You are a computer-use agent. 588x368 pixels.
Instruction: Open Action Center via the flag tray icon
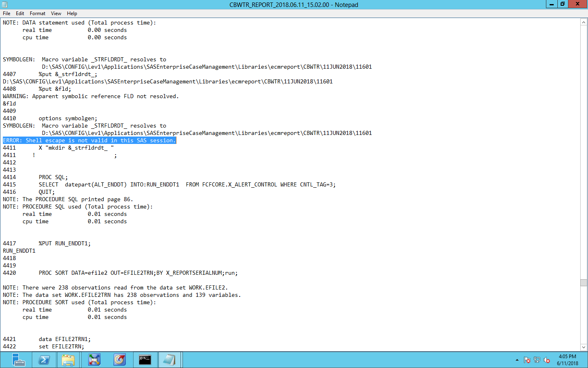(x=527, y=360)
